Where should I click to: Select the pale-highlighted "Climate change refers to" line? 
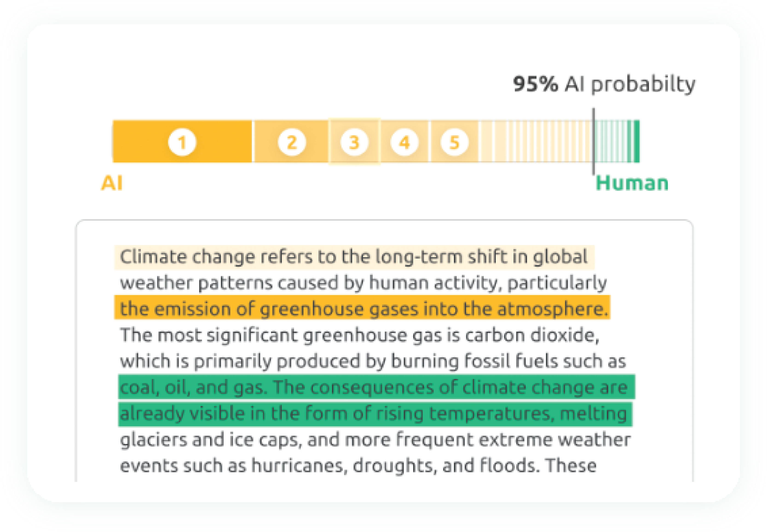(354, 257)
